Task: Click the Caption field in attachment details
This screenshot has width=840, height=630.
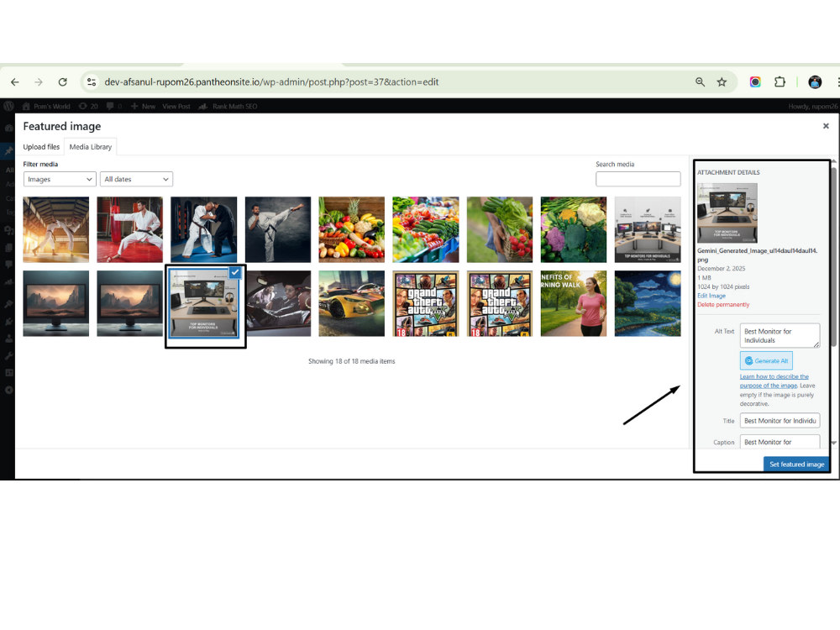Action: click(x=780, y=442)
